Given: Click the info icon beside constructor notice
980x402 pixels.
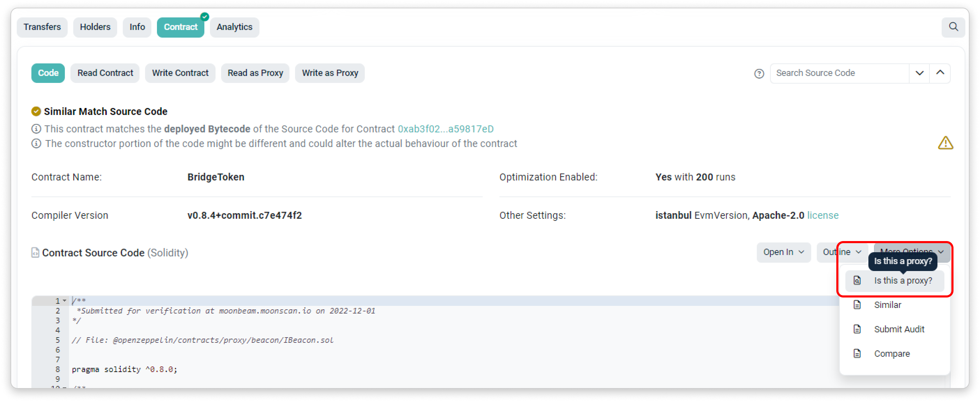Looking at the screenshot, I should (36, 144).
